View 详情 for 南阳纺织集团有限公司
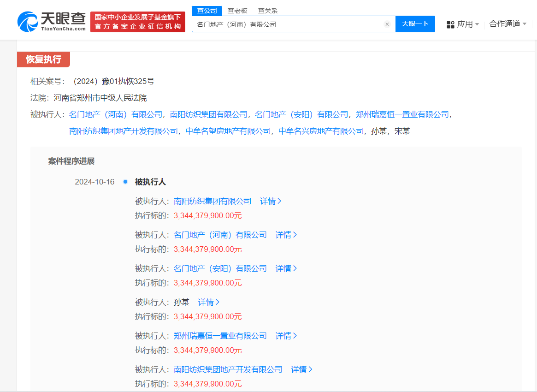This screenshot has width=537, height=392. pyautogui.click(x=271, y=201)
